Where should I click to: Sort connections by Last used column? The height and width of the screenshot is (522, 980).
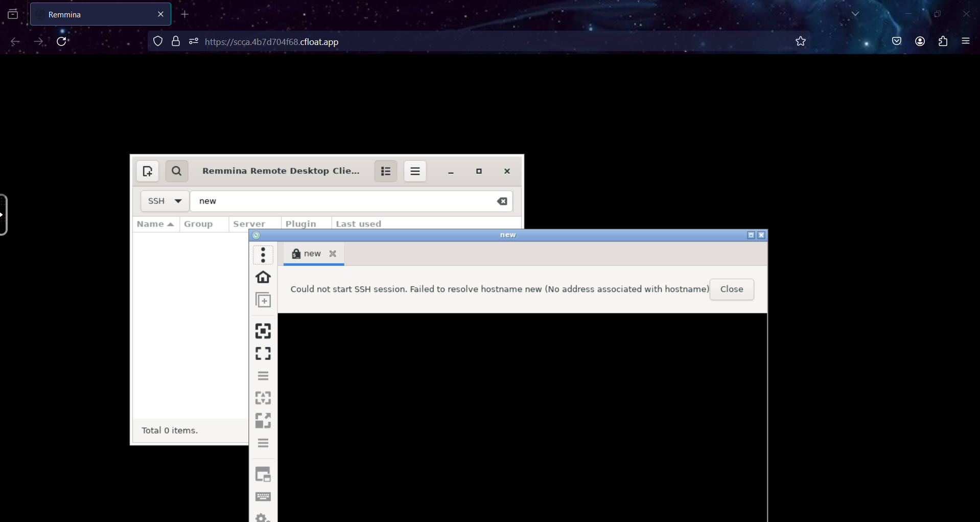coord(426,224)
